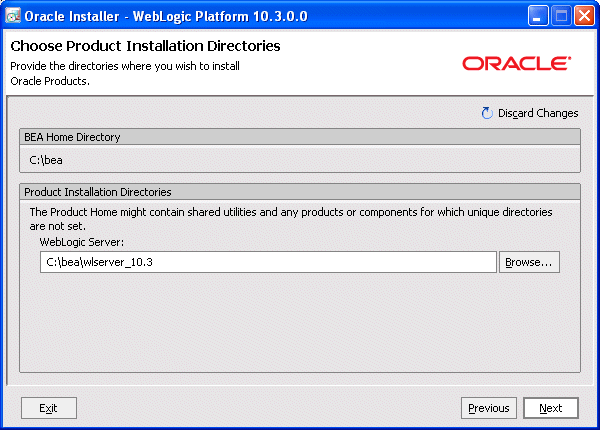
Task: Click the installer icon in title bar
Action: click(x=13, y=16)
